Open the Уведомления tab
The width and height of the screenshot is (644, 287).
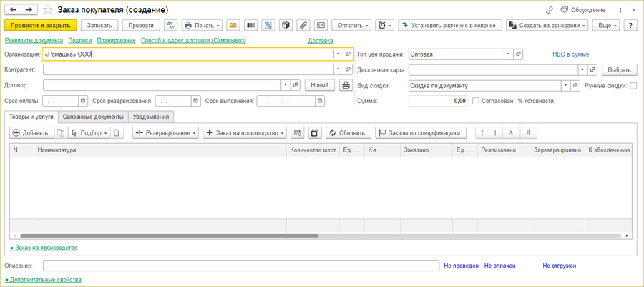click(x=152, y=117)
